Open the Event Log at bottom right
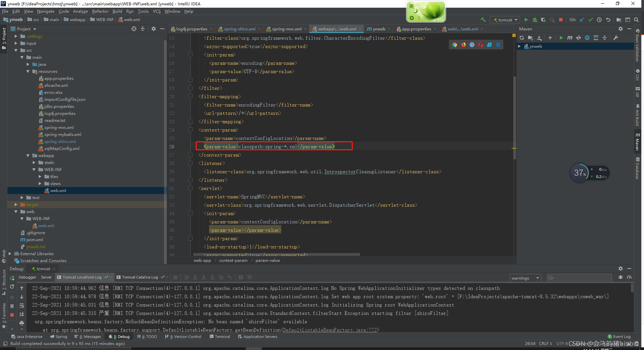The height and width of the screenshot is (350, 644). [x=621, y=336]
